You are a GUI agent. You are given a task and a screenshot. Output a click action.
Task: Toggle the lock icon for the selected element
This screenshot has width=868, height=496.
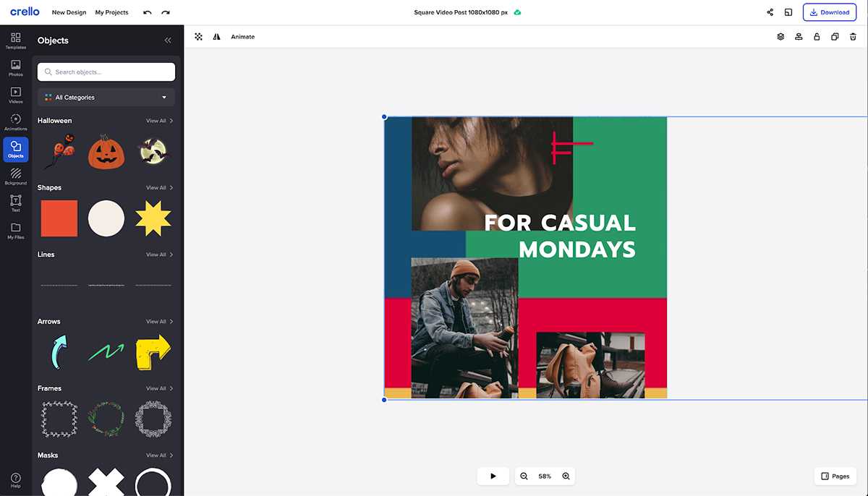[x=817, y=37]
